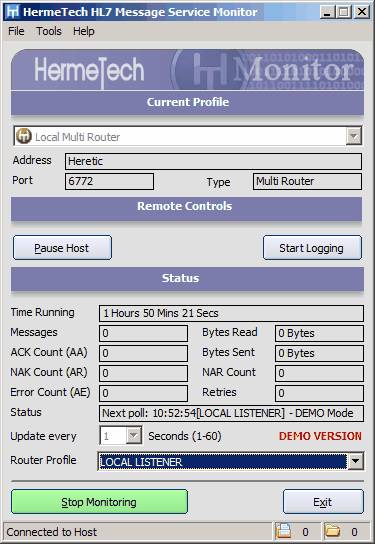Click the Local Multi Router profile icon
The image size is (375, 544).
click(24, 136)
